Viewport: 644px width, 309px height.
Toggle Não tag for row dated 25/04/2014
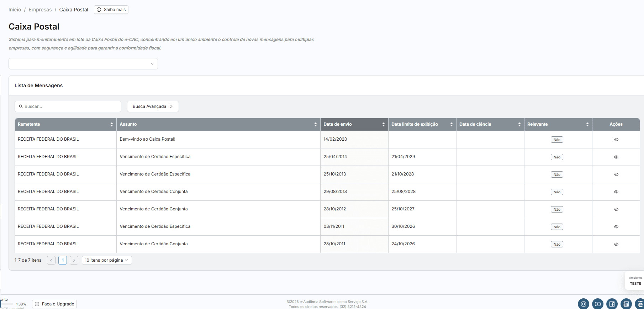pos(557,157)
